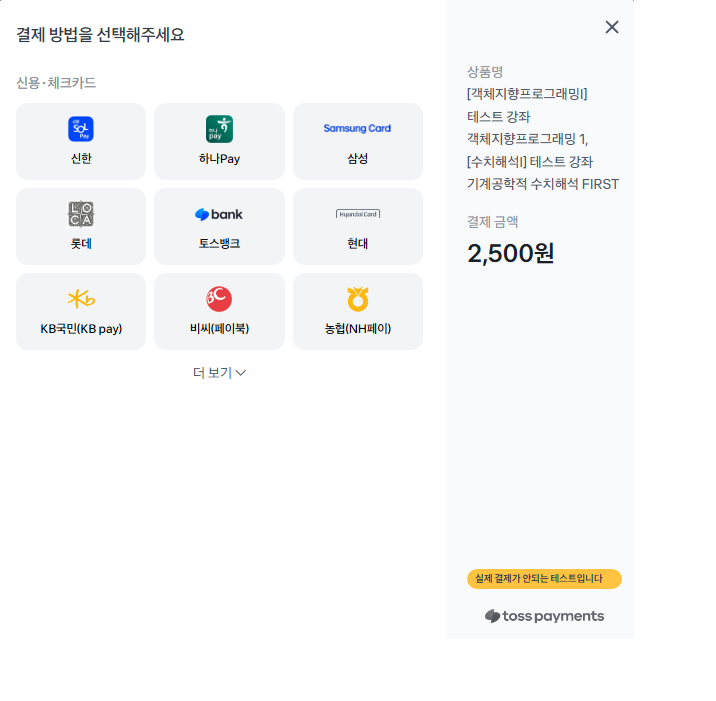Click the 하나Pay label

pyautogui.click(x=219, y=158)
